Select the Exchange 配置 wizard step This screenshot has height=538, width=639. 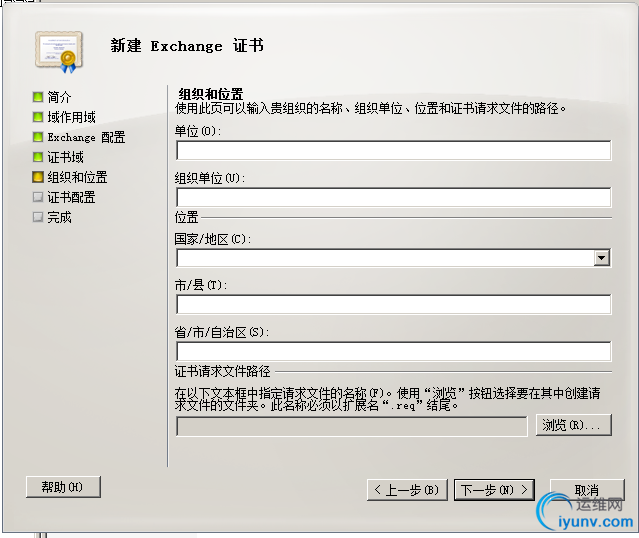click(86, 137)
